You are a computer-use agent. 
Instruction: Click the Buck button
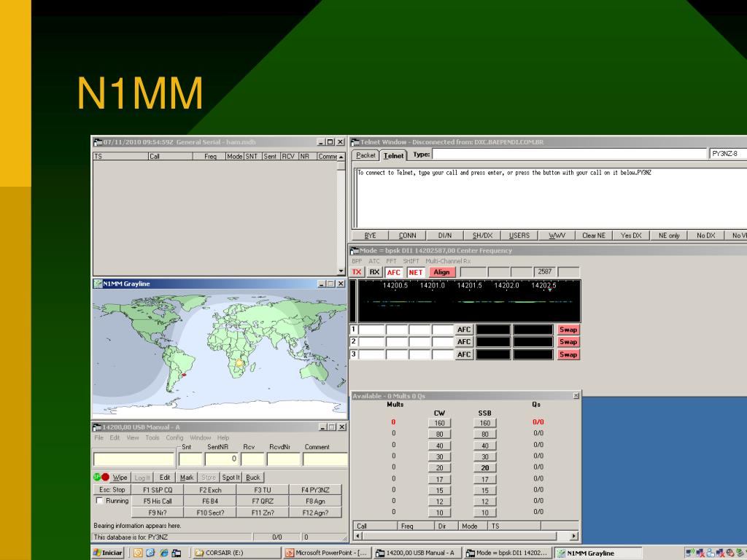(253, 477)
